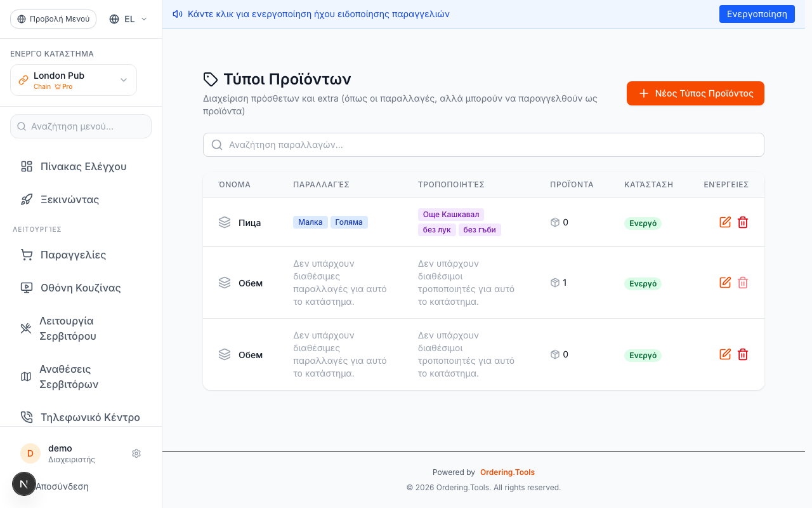812x508 pixels.
Task: Click the без гъби modifier tag
Action: 480,230
